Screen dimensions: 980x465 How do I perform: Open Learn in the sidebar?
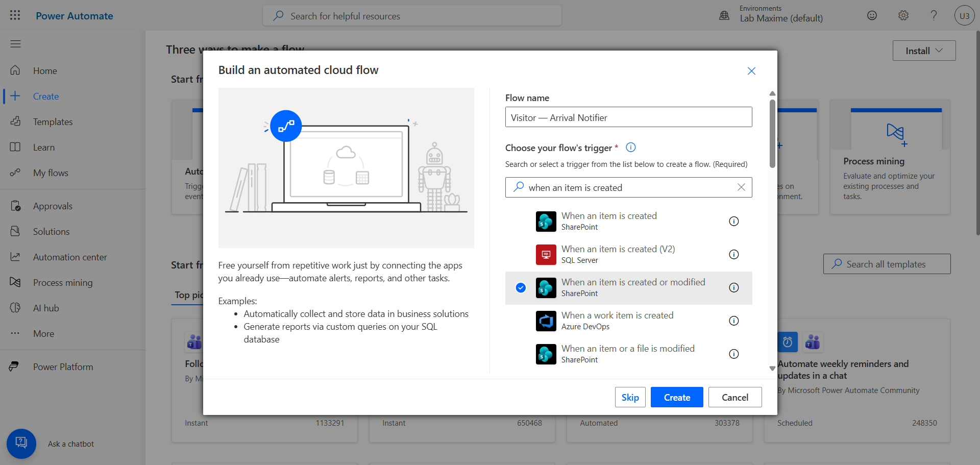(x=72, y=147)
